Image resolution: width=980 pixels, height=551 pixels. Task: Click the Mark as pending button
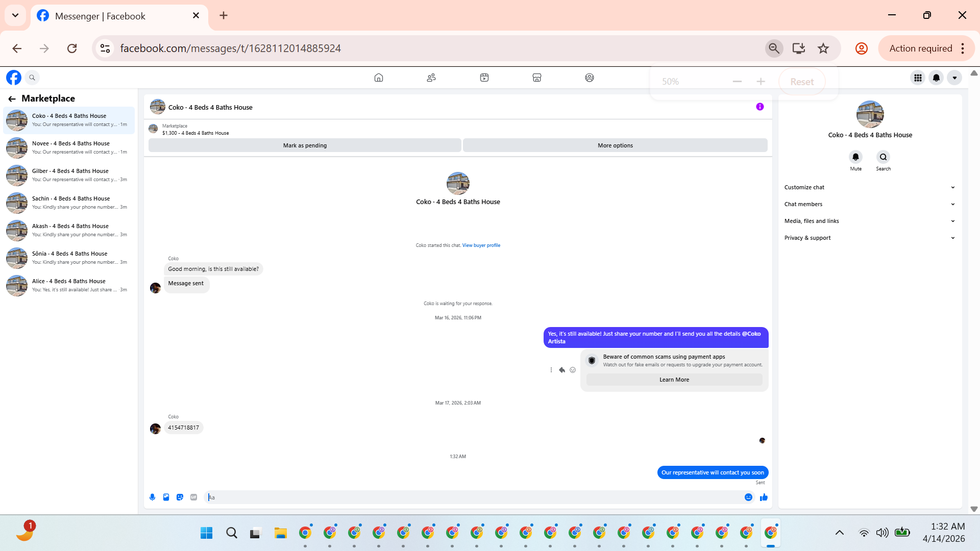[x=305, y=145]
